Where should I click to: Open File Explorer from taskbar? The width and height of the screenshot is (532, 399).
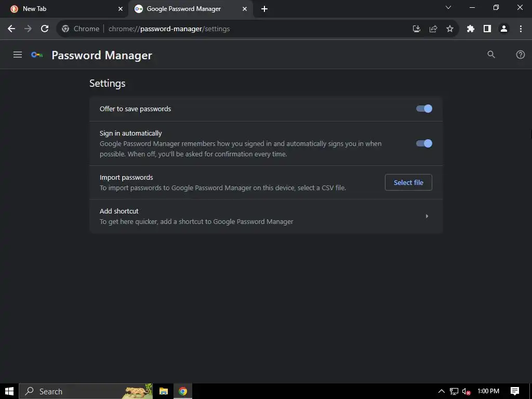point(164,391)
